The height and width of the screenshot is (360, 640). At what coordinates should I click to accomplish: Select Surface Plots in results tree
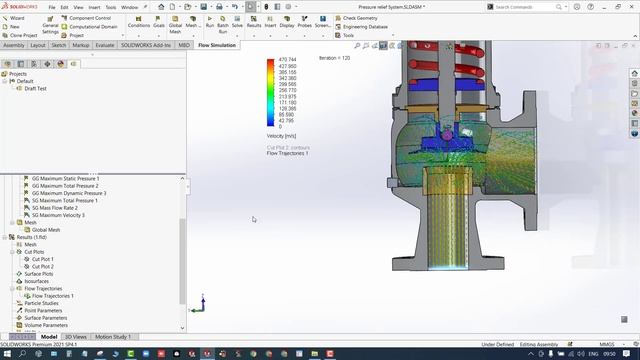38,274
